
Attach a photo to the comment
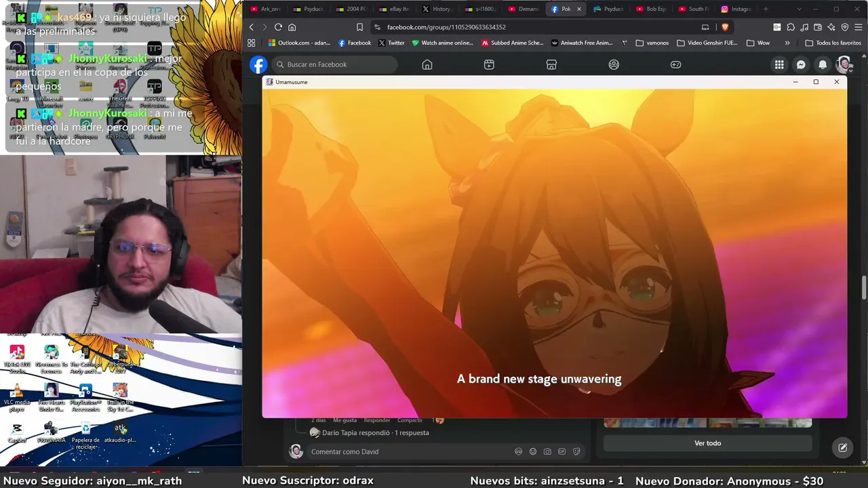click(x=547, y=451)
